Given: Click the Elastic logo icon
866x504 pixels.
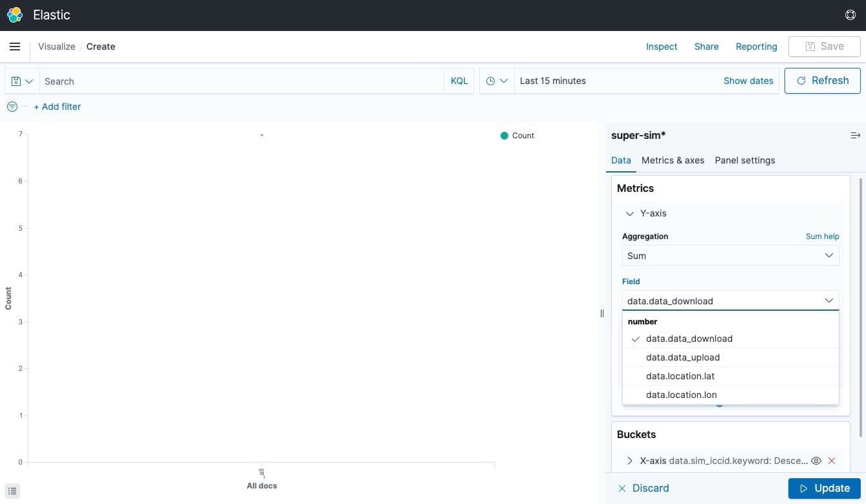Looking at the screenshot, I should click(x=15, y=15).
